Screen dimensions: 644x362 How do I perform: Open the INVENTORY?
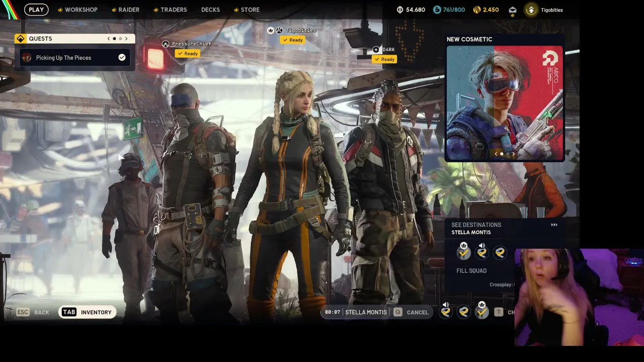click(x=96, y=313)
